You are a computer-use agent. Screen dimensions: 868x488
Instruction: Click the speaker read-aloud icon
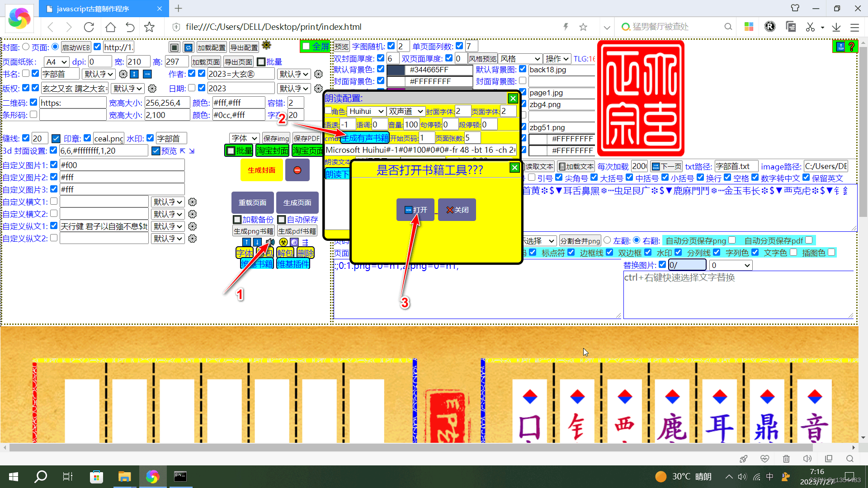click(270, 242)
